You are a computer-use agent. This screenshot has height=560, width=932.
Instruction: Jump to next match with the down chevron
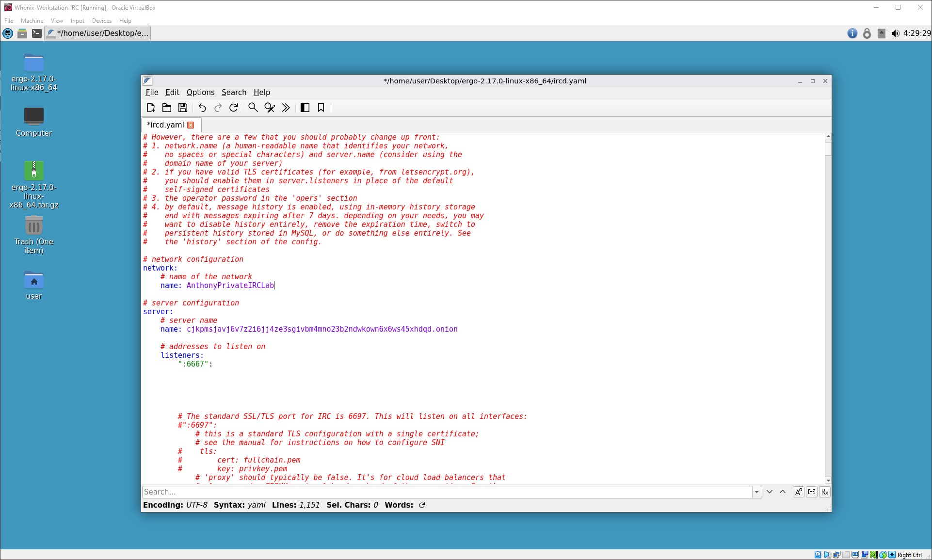coord(770,492)
